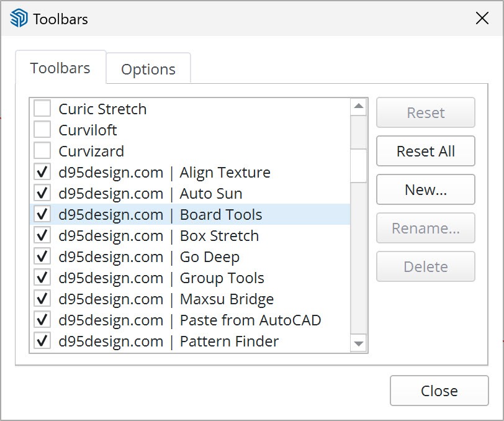Click the Reset All button
Viewport: 504px width, 421px height.
tap(425, 152)
